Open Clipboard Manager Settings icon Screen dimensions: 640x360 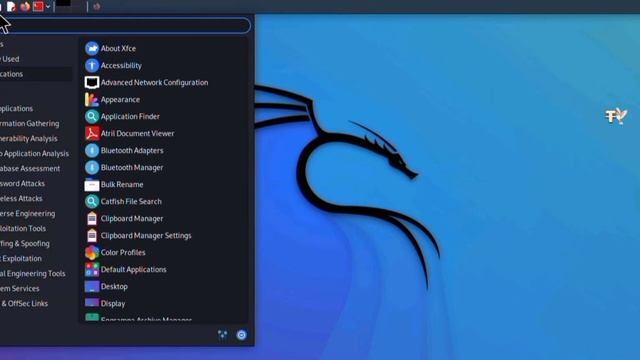(x=92, y=236)
